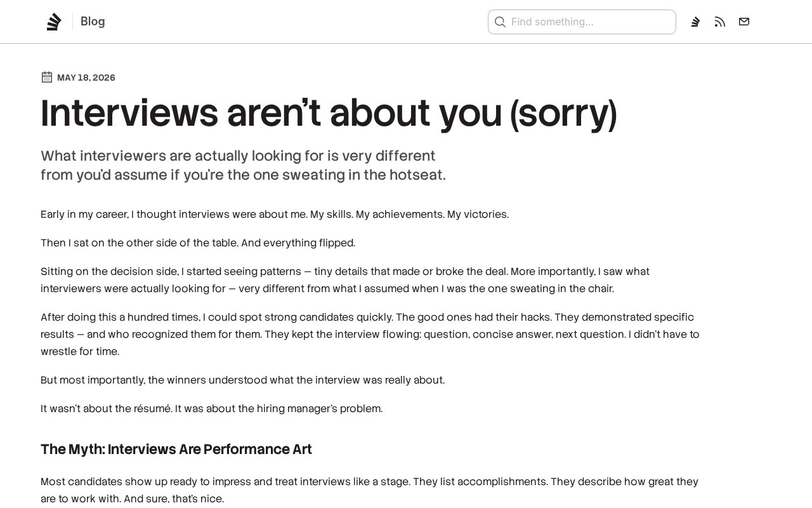Click the paragraph starting "After doing this a hundred times"
This screenshot has height=508, width=812.
[x=370, y=334]
